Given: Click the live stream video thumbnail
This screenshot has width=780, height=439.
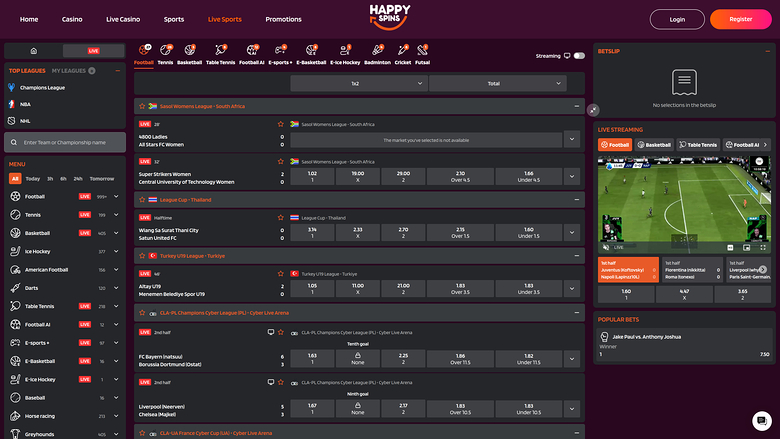Looking at the screenshot, I should [684, 204].
